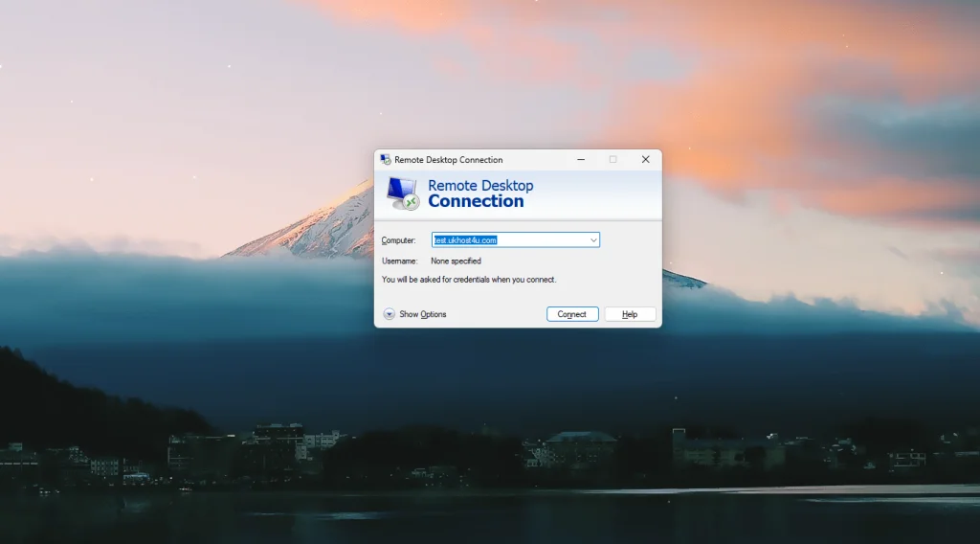980x544 pixels.
Task: Click the blue monitor in the banner
Action: coord(399,188)
